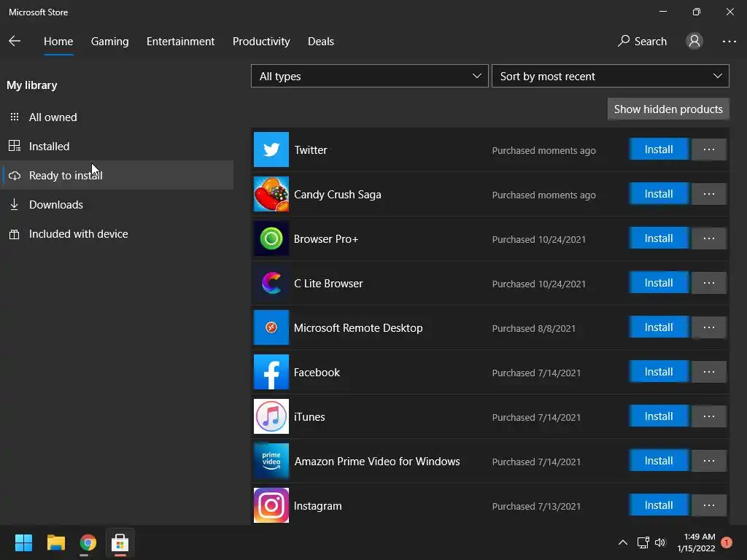This screenshot has width=747, height=560.
Task: Click the Amazon Prime Video icon
Action: click(x=271, y=461)
